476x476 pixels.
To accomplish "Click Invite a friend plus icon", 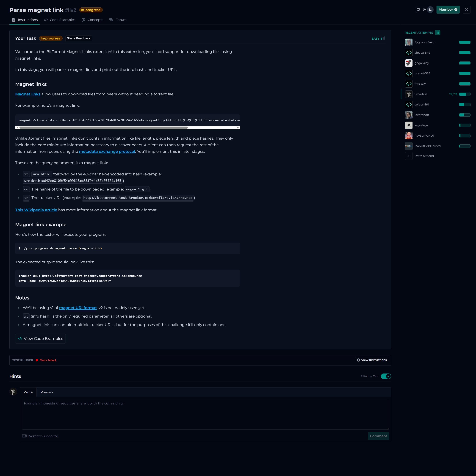I will click(x=409, y=156).
